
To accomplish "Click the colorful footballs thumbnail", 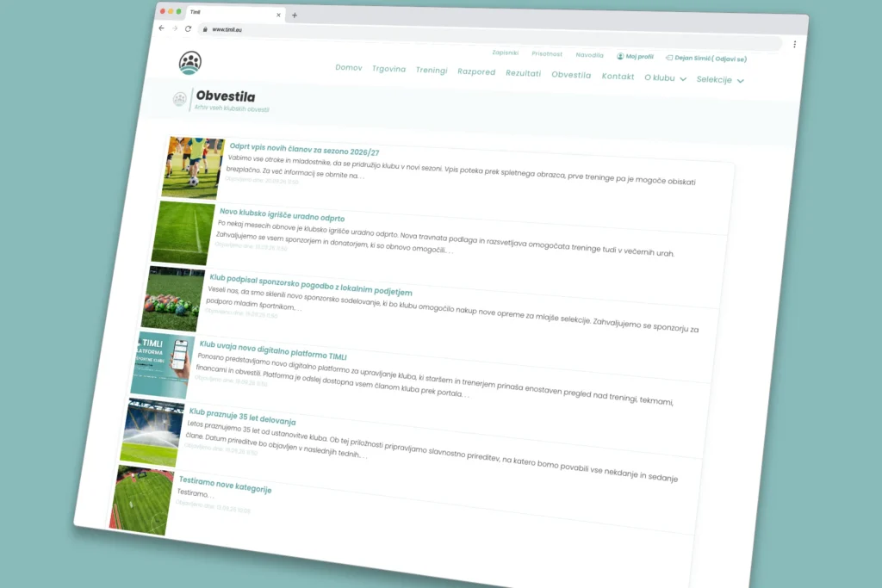I will [172, 299].
